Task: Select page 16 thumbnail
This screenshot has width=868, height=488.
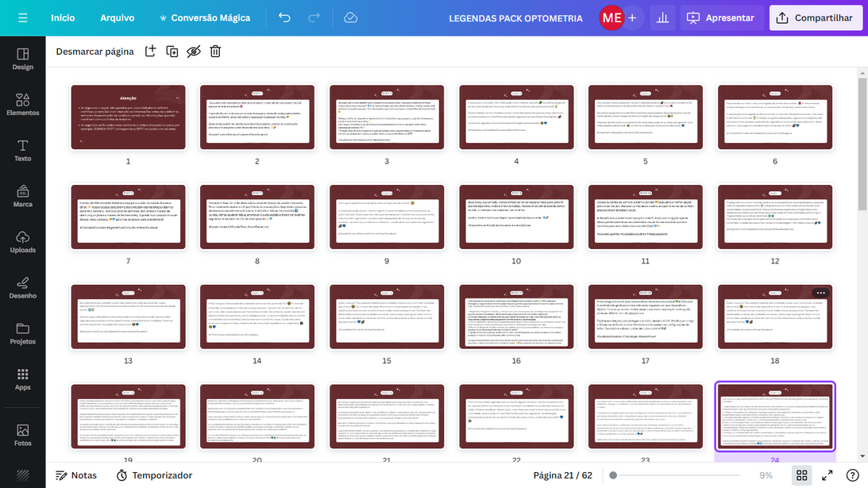Action: 516,317
